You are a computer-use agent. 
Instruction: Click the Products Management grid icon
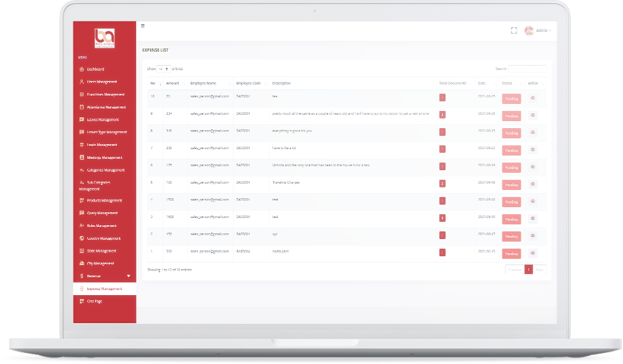point(82,200)
